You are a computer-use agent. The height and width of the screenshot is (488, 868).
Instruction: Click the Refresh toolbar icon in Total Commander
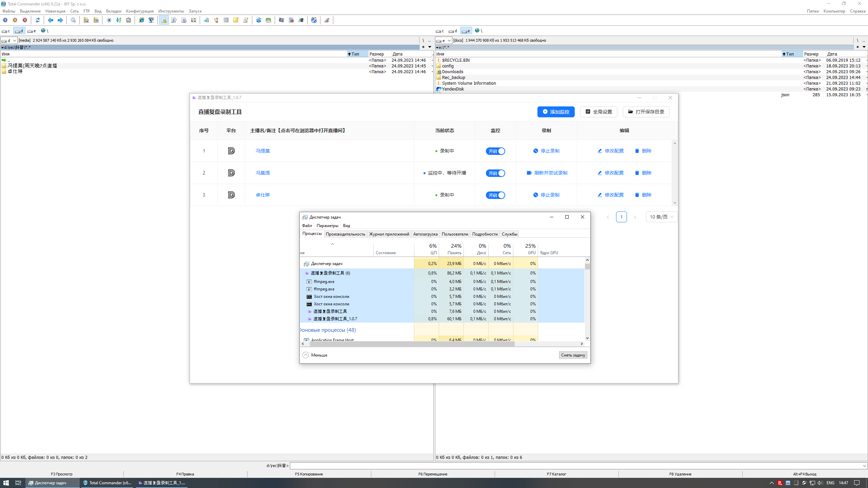click(38, 20)
